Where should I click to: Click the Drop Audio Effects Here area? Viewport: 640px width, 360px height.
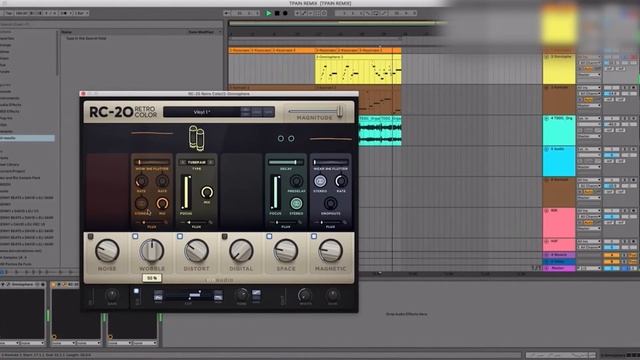point(407,314)
